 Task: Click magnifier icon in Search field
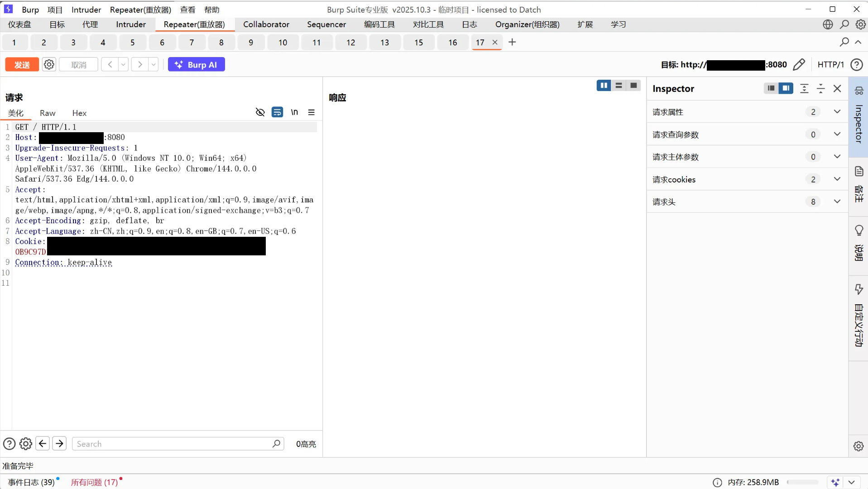pos(276,444)
